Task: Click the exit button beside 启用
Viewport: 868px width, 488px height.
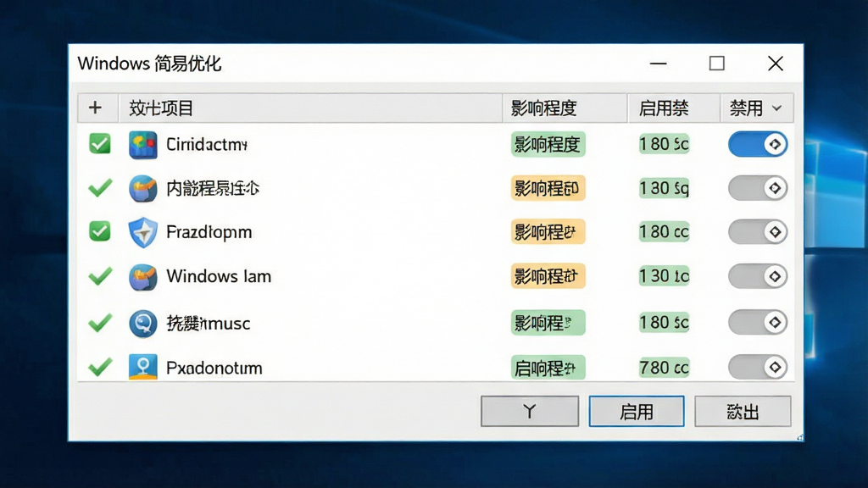Action: click(x=743, y=411)
